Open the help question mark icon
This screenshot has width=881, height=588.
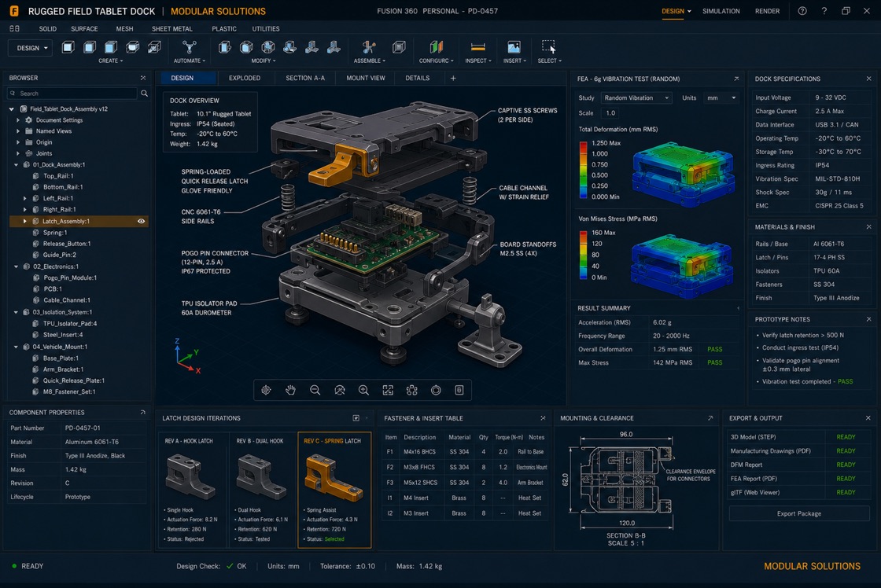tap(824, 11)
